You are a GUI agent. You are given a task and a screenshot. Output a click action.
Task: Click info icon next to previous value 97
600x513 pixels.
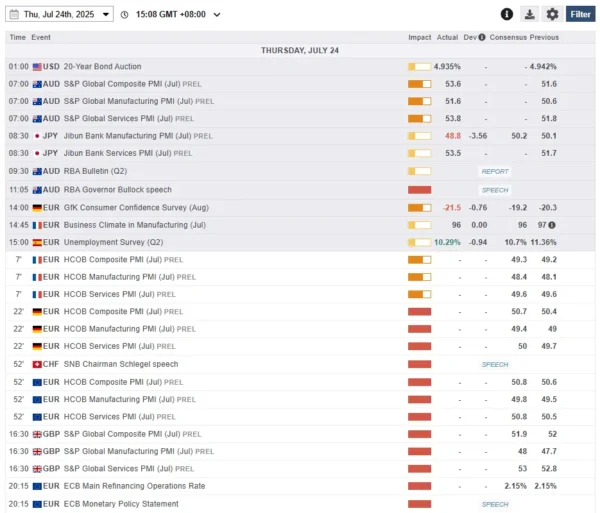[551, 225]
